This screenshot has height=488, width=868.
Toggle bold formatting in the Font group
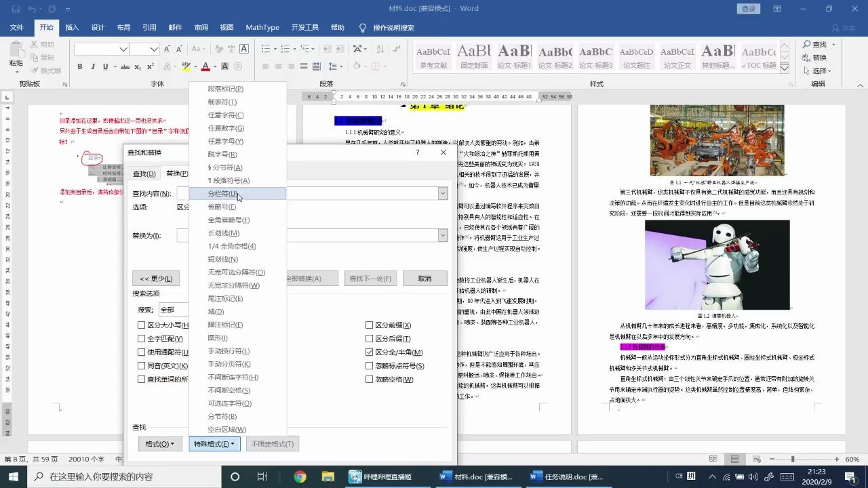pos(79,67)
